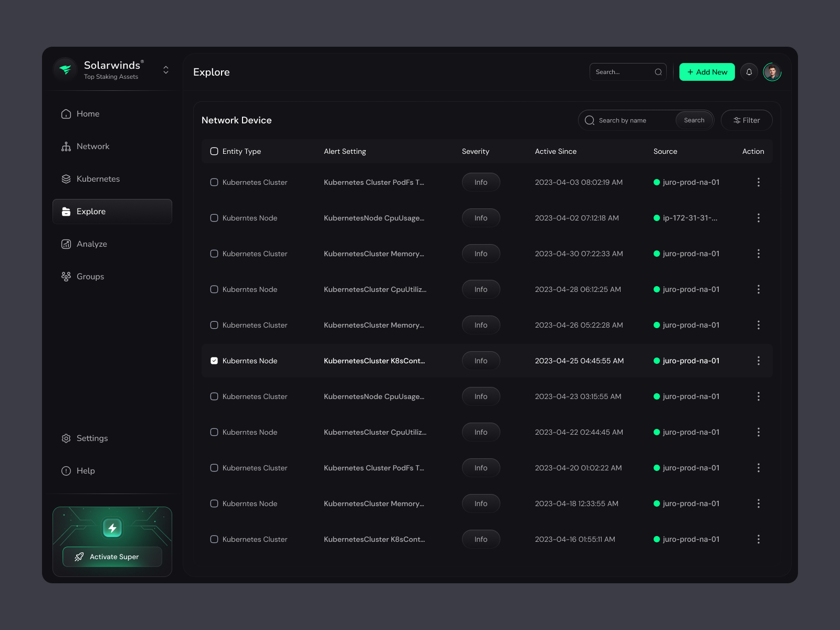Check the 2023-04-30 Kubernetes Cluster row checkbox

tap(214, 254)
